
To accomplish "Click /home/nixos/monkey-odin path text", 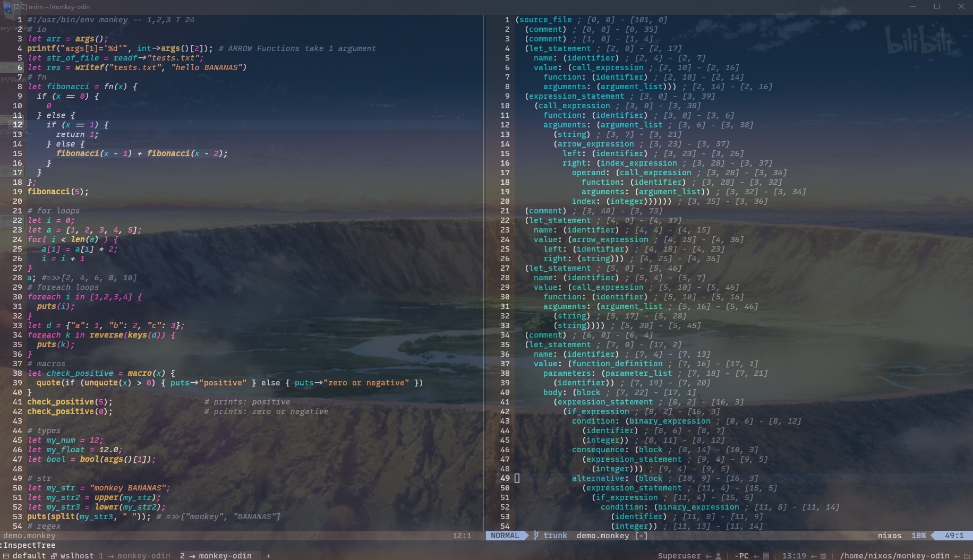I will [x=894, y=556].
